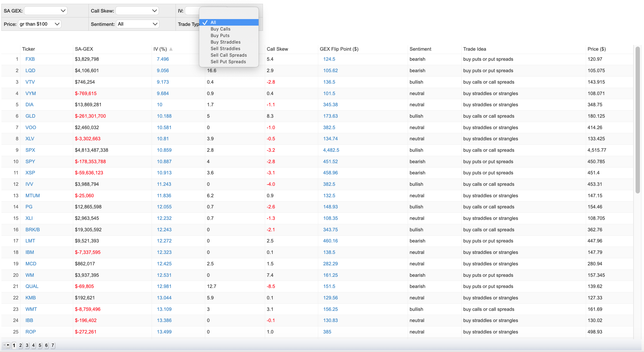Open the ROP ticker link

30,332
